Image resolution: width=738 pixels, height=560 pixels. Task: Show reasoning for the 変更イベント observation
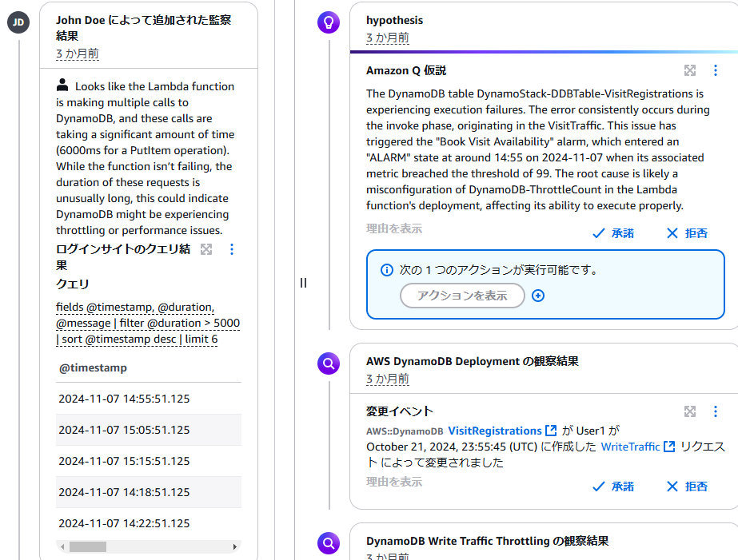coord(394,482)
